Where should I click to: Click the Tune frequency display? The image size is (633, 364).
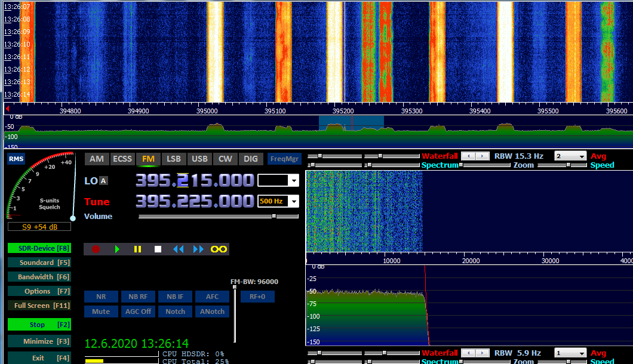tap(195, 201)
